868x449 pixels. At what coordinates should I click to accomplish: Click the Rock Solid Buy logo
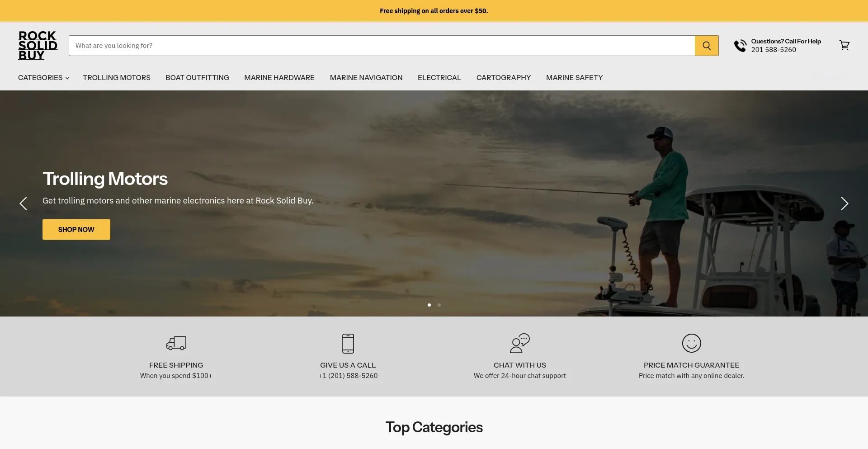click(x=38, y=45)
